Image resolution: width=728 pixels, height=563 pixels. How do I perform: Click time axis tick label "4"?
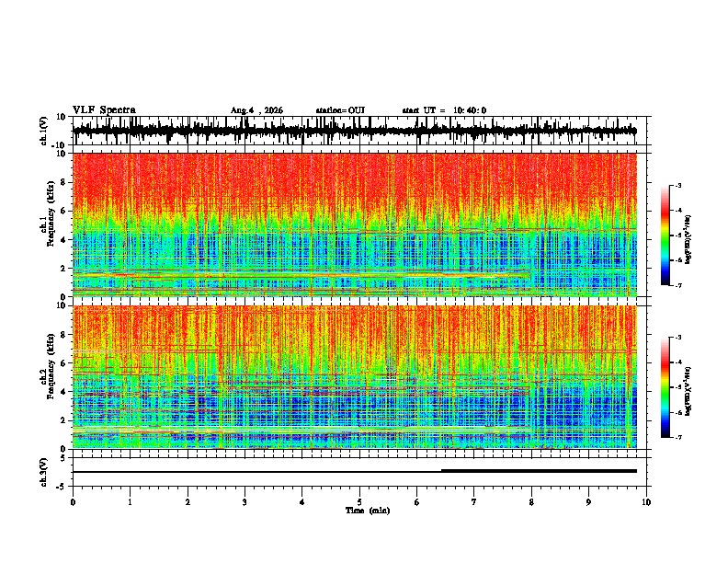pos(302,502)
